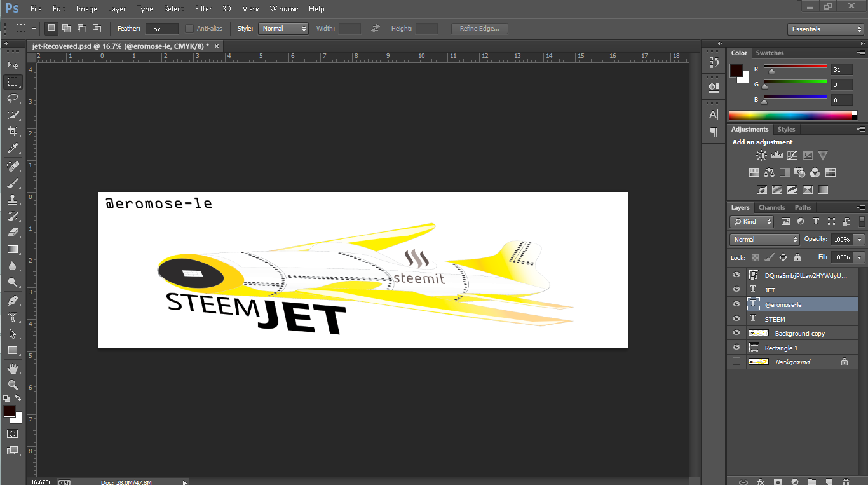Image resolution: width=868 pixels, height=485 pixels.
Task: Open the layer blend mode dropdown
Action: coord(764,240)
